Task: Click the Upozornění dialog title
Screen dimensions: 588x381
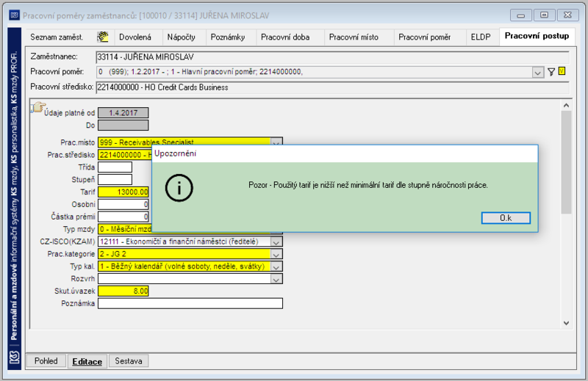Action: (175, 153)
